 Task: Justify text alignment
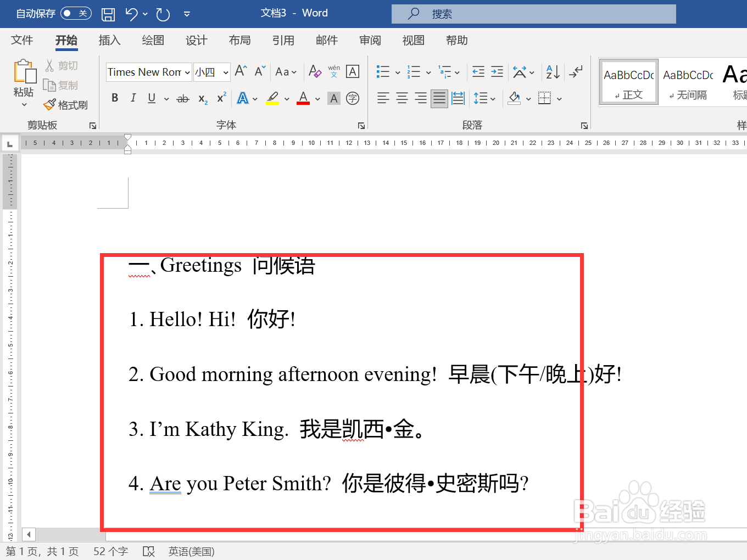pos(439,98)
